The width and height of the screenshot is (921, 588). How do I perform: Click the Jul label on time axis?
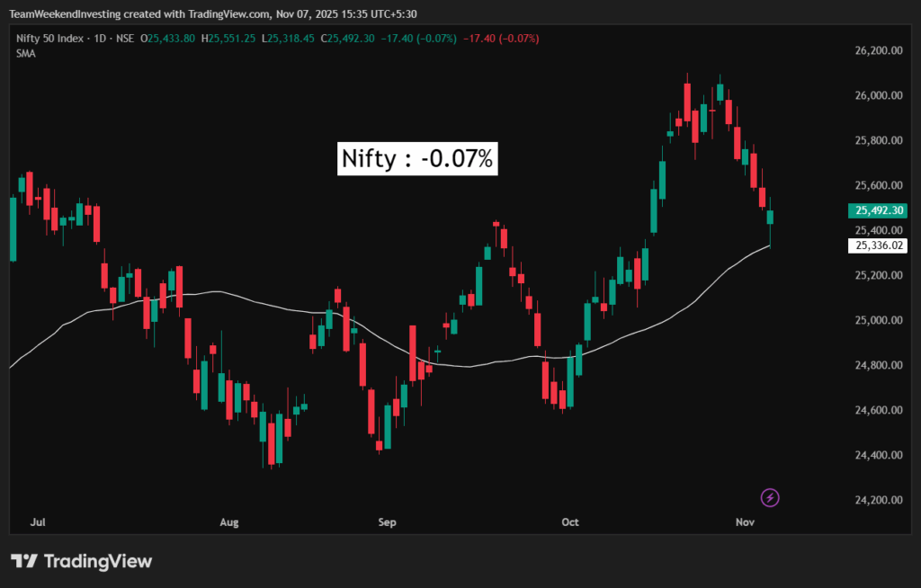point(38,521)
